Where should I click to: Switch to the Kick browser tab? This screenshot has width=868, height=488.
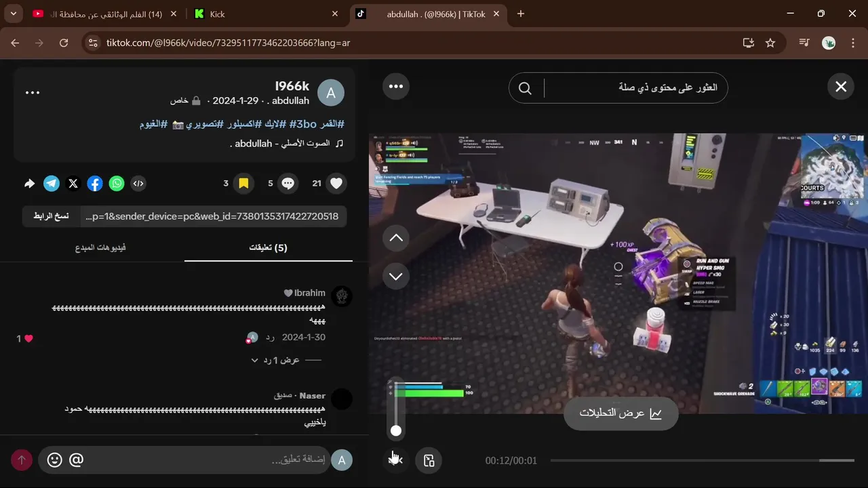point(267,14)
